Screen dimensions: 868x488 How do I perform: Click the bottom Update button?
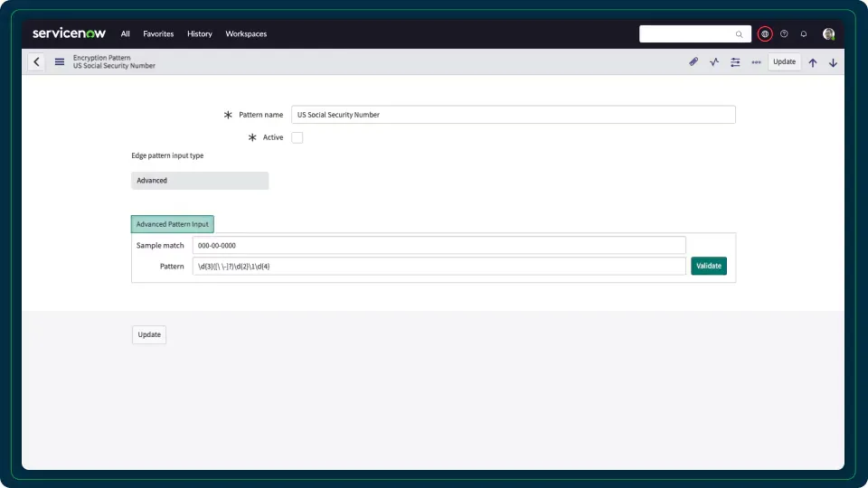pyautogui.click(x=149, y=334)
